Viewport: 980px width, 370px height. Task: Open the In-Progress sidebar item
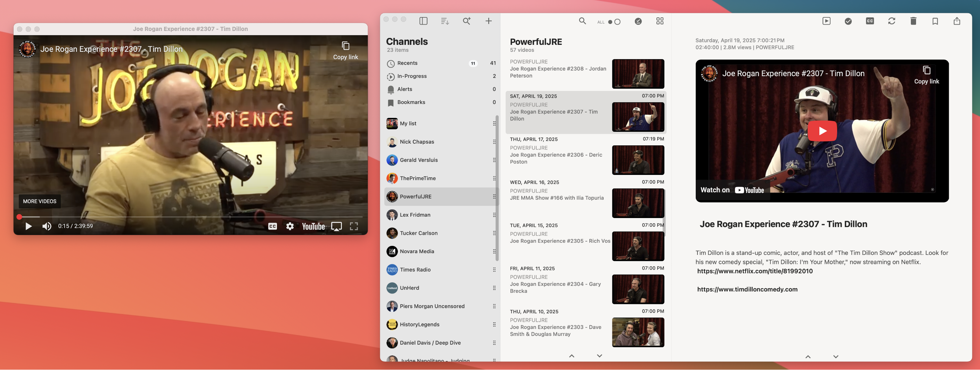click(411, 76)
